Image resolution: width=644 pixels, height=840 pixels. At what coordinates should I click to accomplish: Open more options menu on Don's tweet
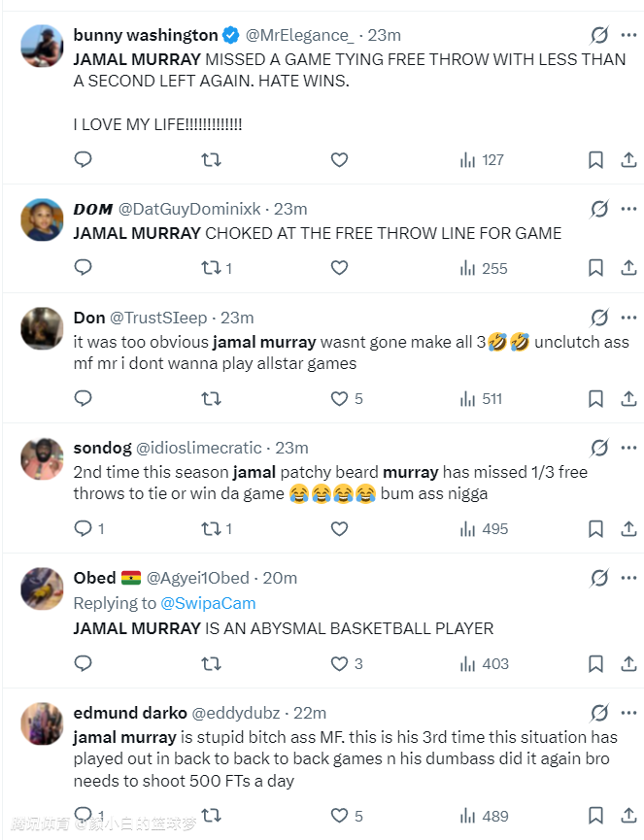[x=628, y=318]
